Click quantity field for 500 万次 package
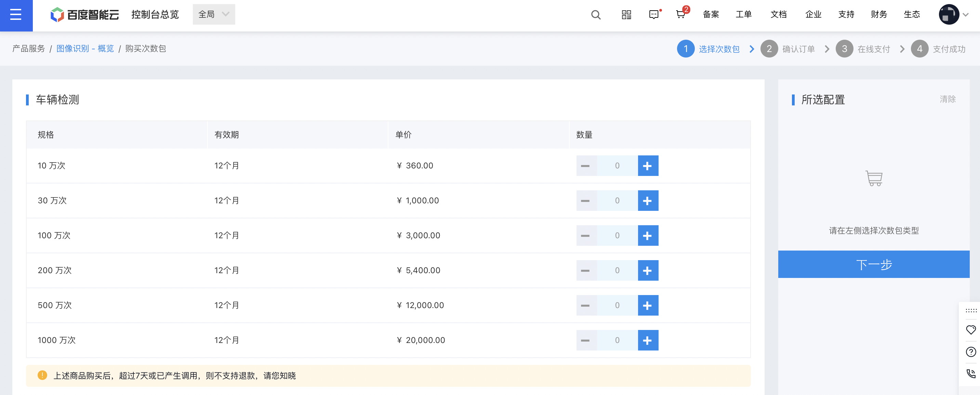Screen dimensions: 980x395 click(617, 305)
